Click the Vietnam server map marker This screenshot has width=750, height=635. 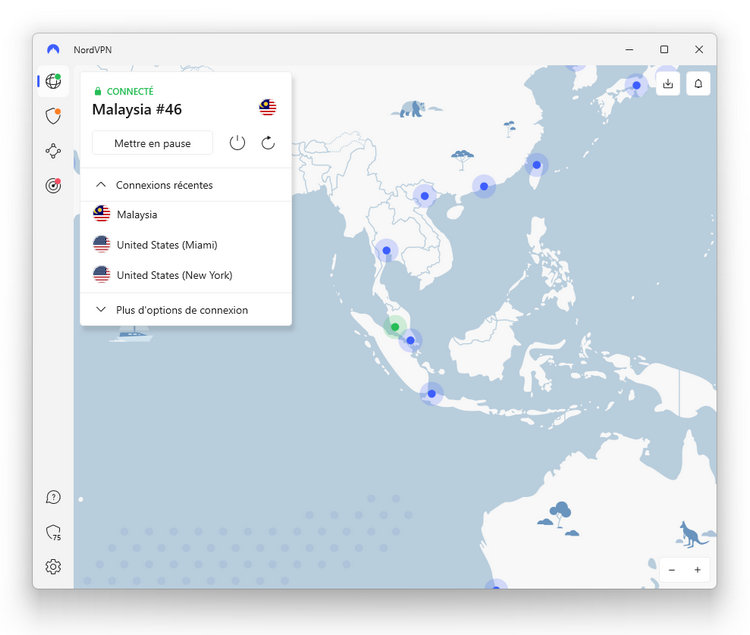(425, 196)
